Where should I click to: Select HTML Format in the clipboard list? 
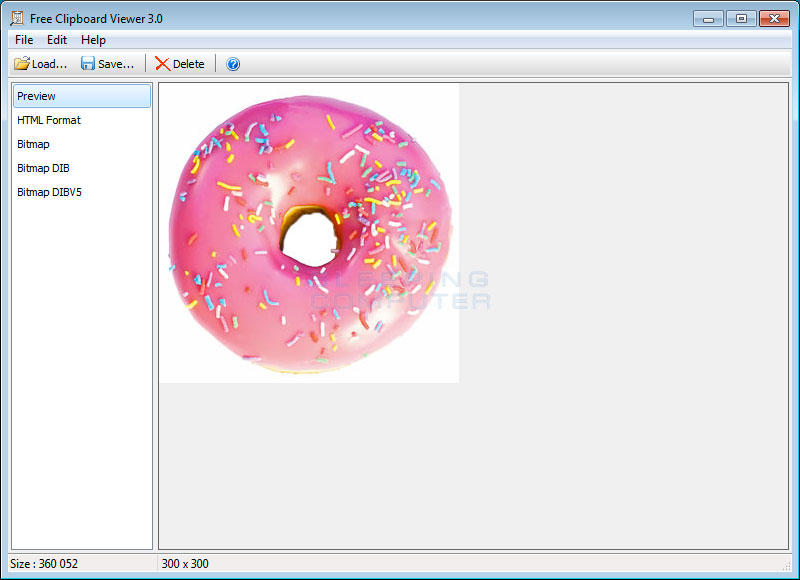click(x=49, y=120)
